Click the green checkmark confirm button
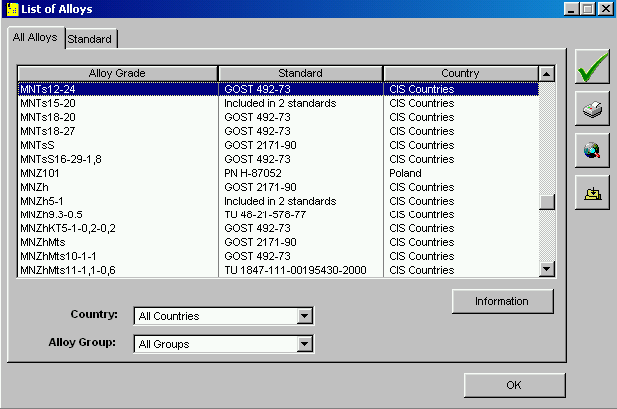This screenshot has height=409, width=617. tap(592, 67)
